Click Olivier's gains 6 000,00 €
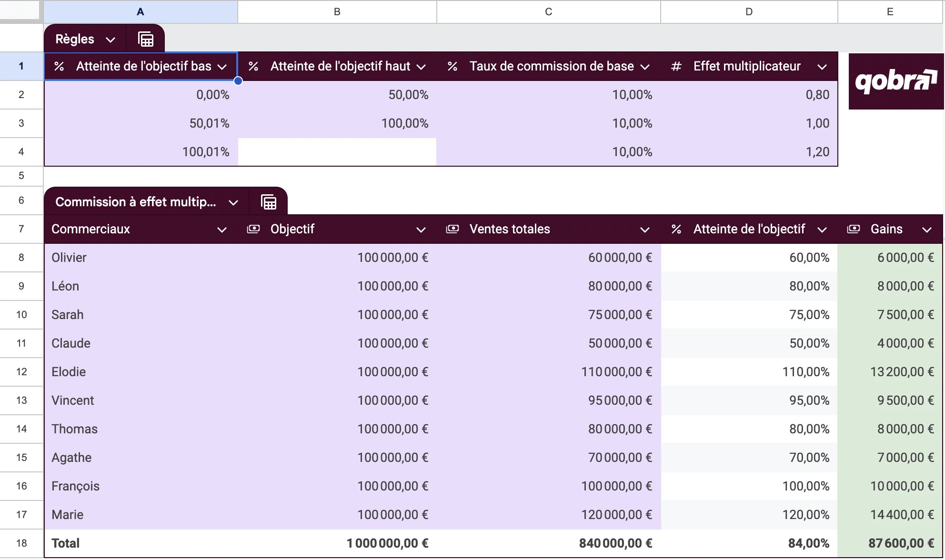 point(890,258)
